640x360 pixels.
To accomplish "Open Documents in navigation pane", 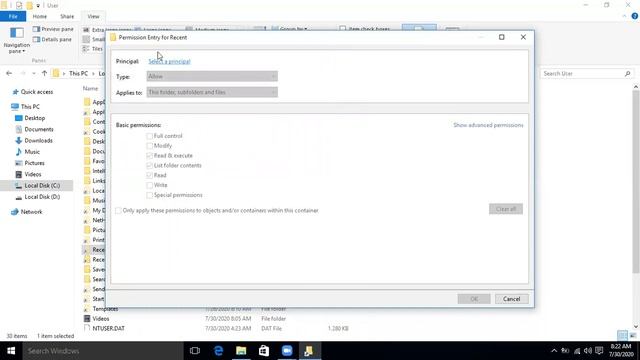I will pos(34,129).
